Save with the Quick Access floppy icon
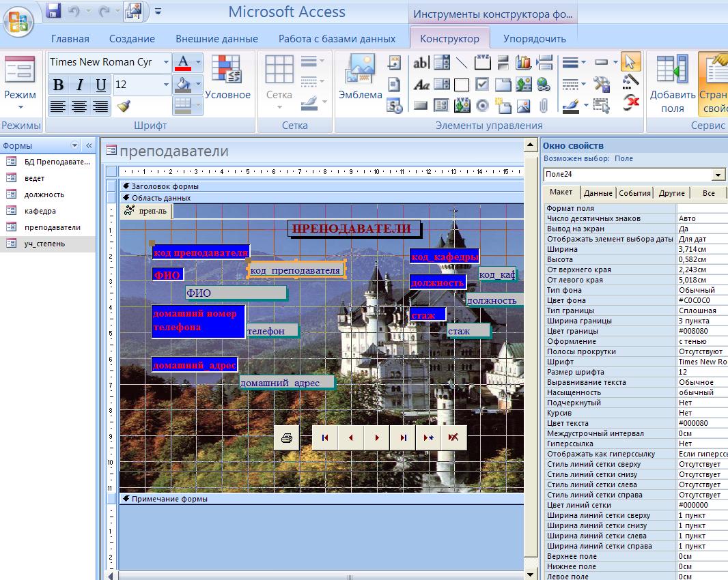The image size is (728, 580). point(54,11)
